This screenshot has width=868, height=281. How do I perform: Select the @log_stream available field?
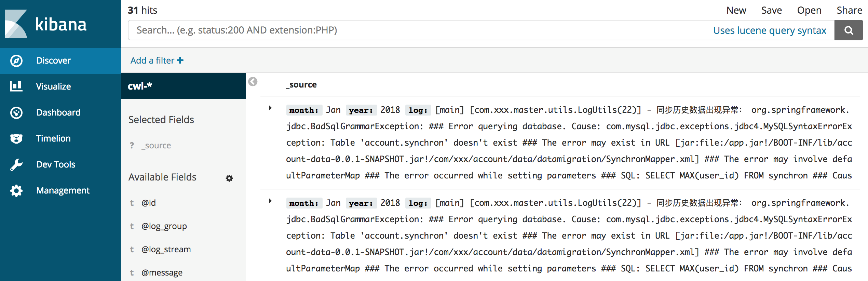(x=166, y=250)
